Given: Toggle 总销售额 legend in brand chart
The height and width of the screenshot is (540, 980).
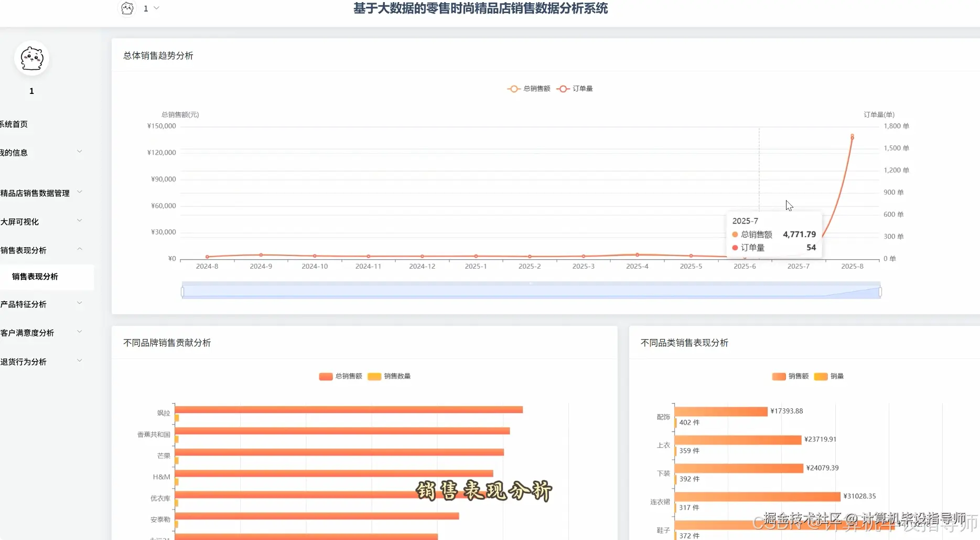Looking at the screenshot, I should 340,376.
